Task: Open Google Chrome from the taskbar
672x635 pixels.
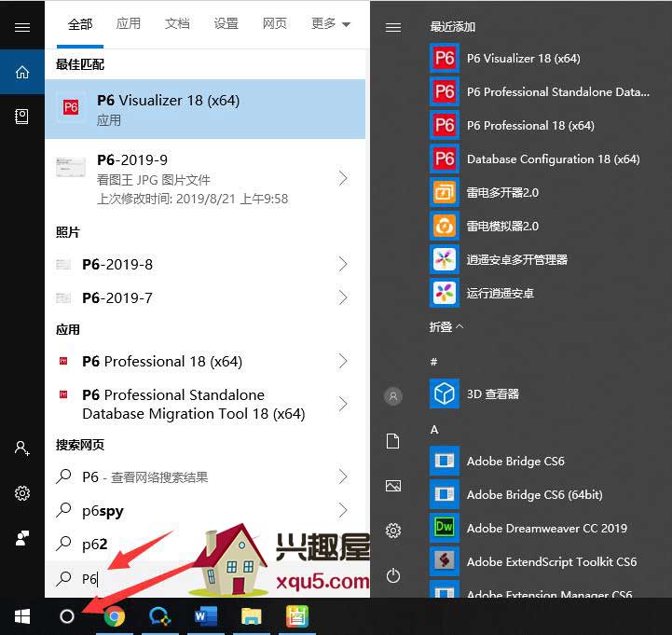Action: coord(115,616)
